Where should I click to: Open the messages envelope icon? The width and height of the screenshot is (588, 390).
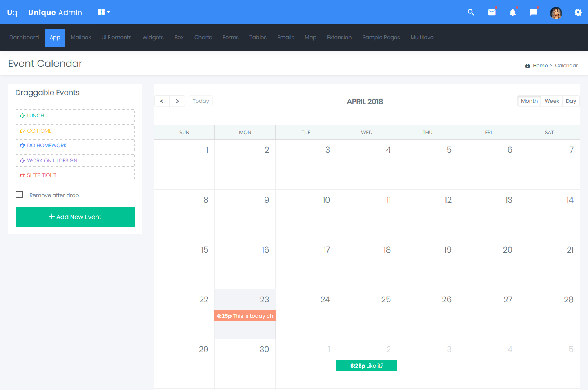click(x=492, y=12)
